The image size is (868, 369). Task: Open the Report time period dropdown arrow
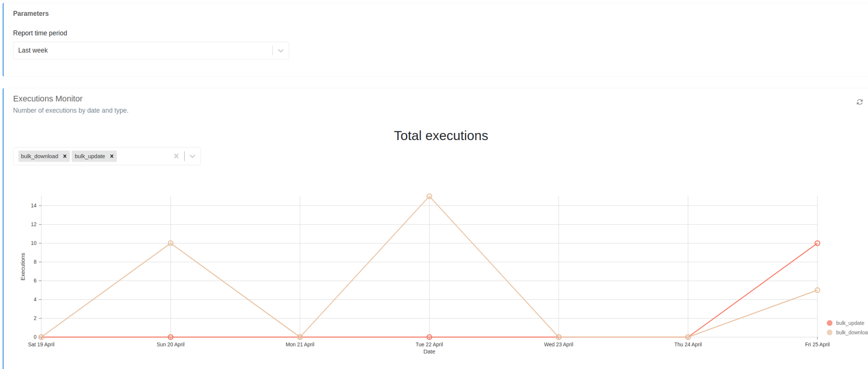pyautogui.click(x=280, y=51)
